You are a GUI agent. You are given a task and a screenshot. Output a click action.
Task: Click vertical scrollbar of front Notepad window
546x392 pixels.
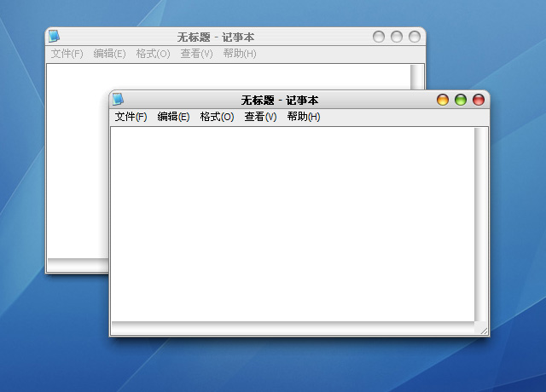point(480,224)
